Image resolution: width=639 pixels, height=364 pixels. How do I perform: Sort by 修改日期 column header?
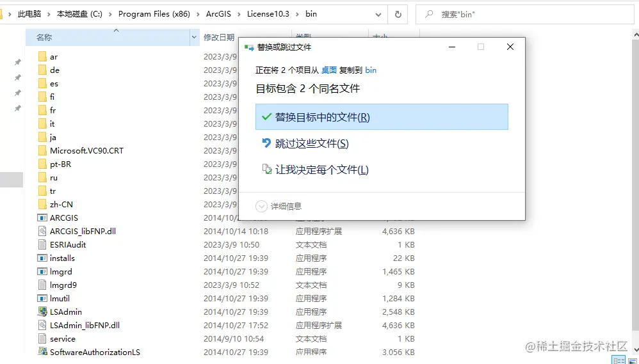[x=219, y=38]
